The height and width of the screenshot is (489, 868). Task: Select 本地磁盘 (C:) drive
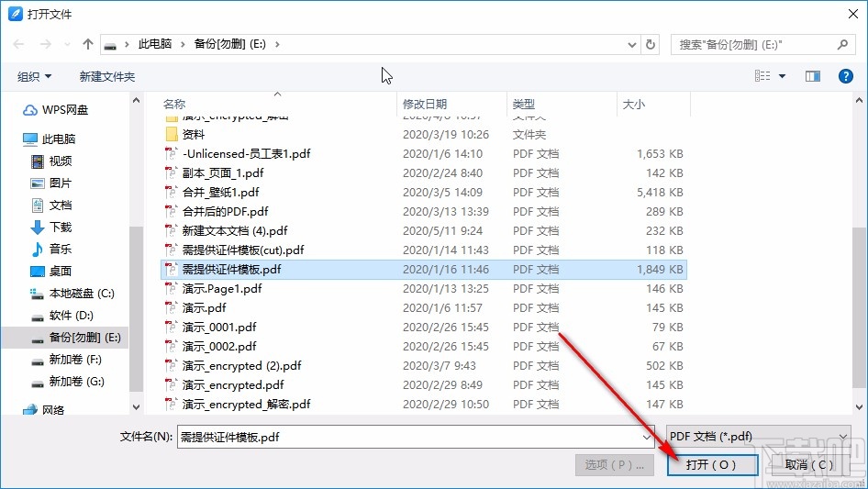[x=72, y=294]
